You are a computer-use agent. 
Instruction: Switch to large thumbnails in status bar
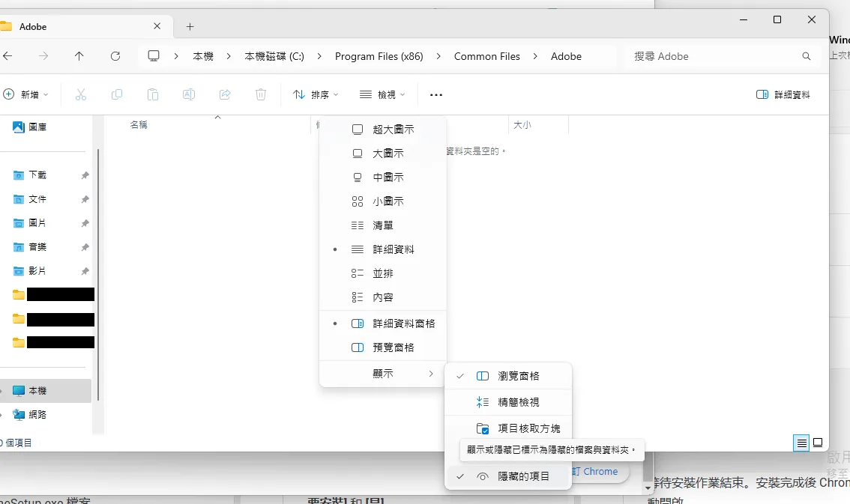tap(818, 443)
